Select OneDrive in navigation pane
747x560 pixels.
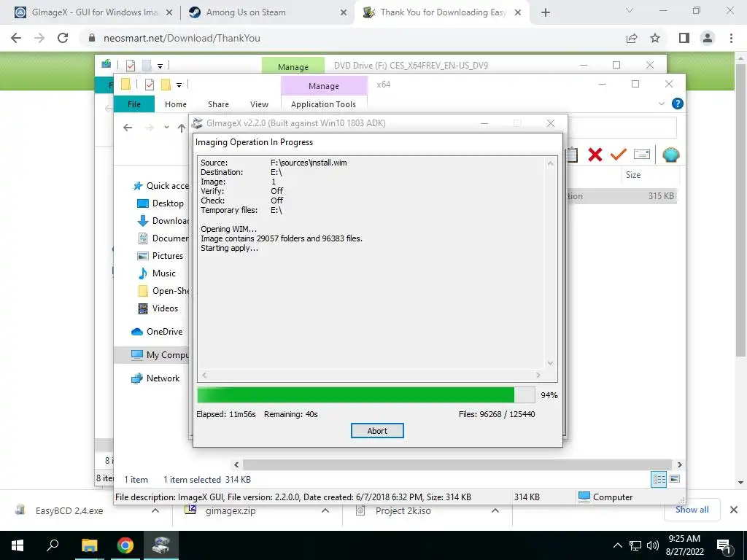[x=157, y=332]
